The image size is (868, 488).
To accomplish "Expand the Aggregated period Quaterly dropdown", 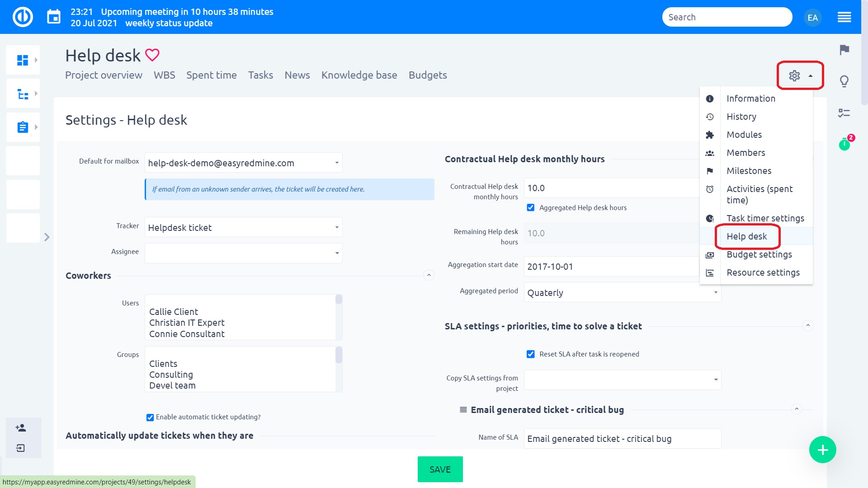I will tap(622, 293).
